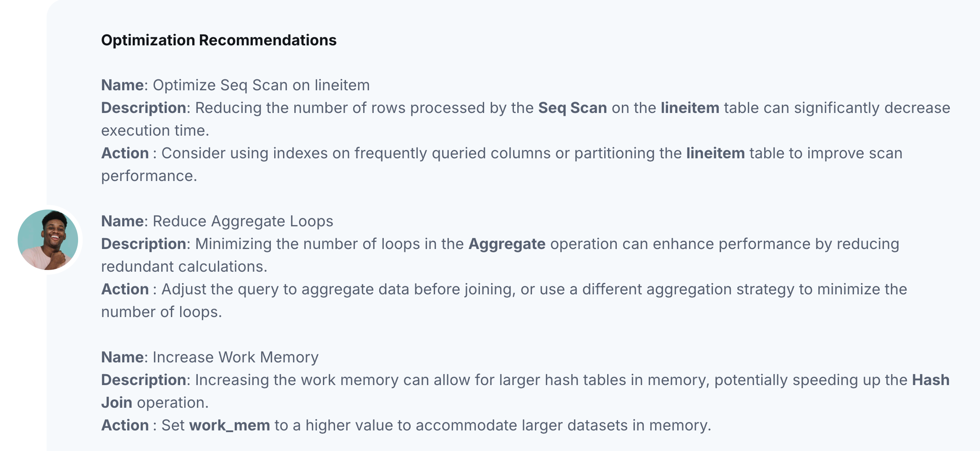Click the Optimization Recommendations heading
The image size is (980, 451).
pos(219,40)
